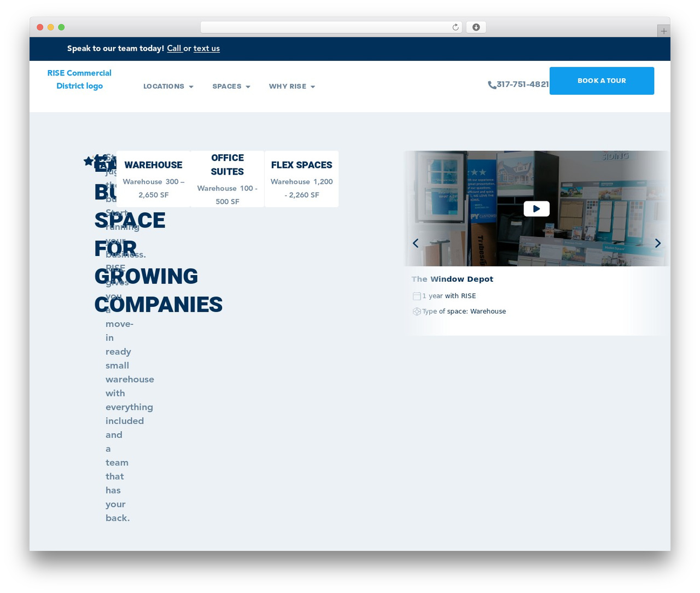Screen dimensions: 700x593
Task: Click 'Type of space: Warehouse' text
Action: pos(464,311)
